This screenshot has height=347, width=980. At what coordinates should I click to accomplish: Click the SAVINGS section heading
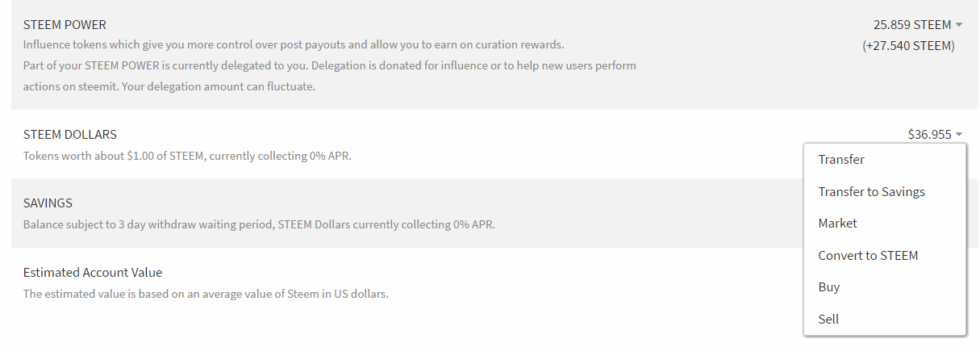coord(48,203)
